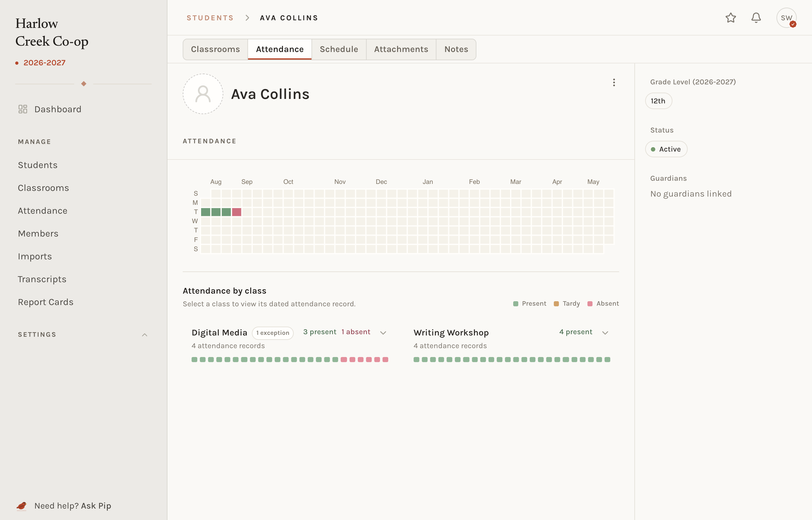Select the Attendance tab
Viewport: 812px width, 520px height.
point(280,49)
